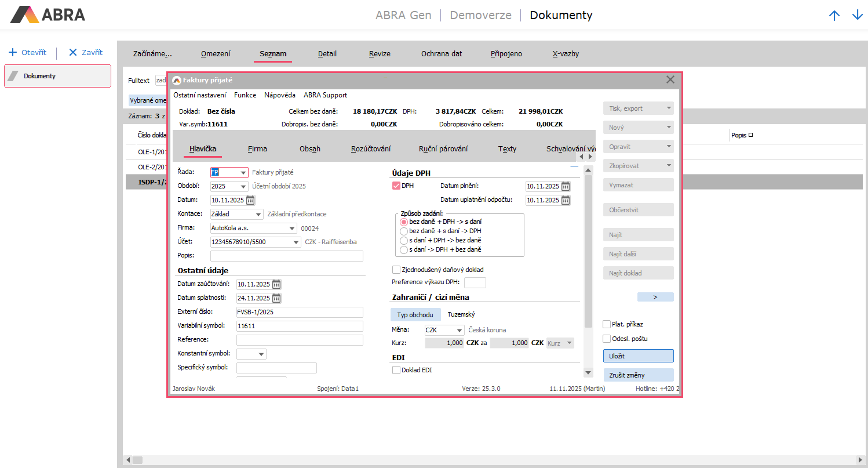Open the Opravit dropdown button
The image size is (868, 468).
pyautogui.click(x=639, y=147)
